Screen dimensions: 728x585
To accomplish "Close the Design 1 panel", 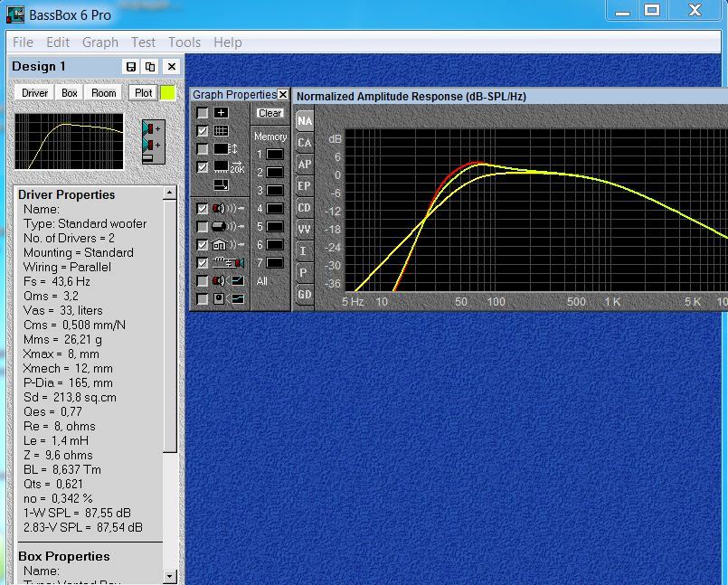I will pos(171,67).
